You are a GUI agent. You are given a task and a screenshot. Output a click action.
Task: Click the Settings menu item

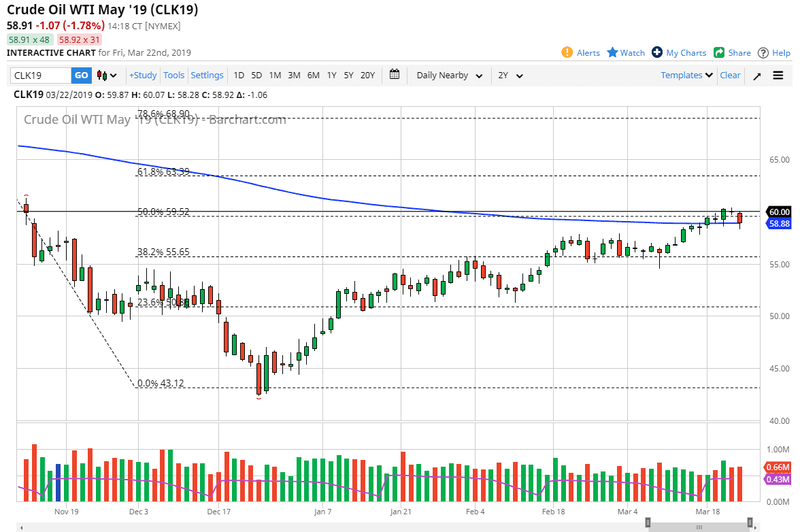(207, 76)
